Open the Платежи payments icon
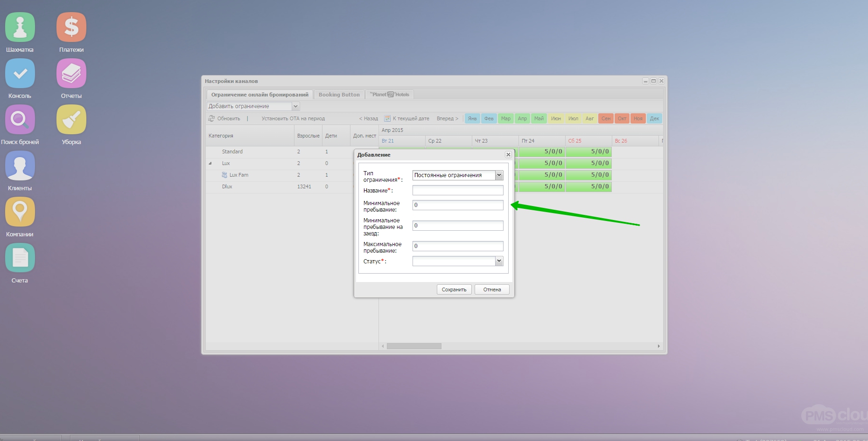This screenshot has height=441, width=868. click(71, 28)
